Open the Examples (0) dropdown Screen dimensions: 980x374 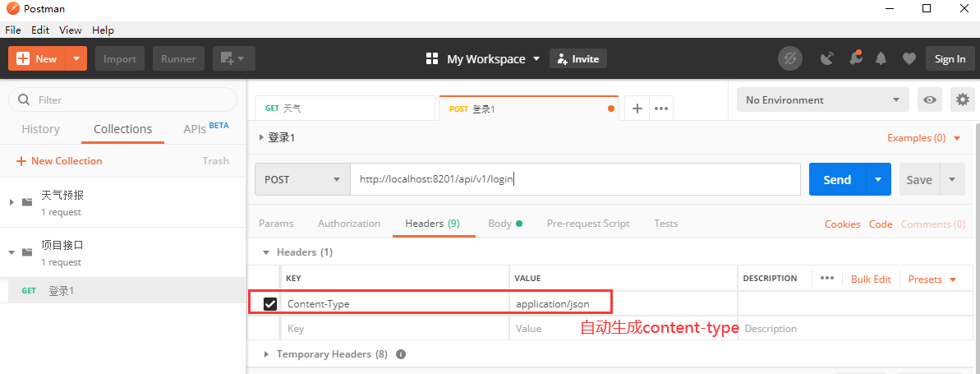click(924, 137)
